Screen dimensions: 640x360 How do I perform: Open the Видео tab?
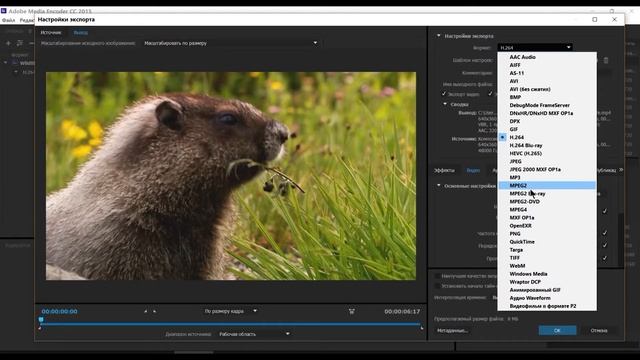point(473,170)
